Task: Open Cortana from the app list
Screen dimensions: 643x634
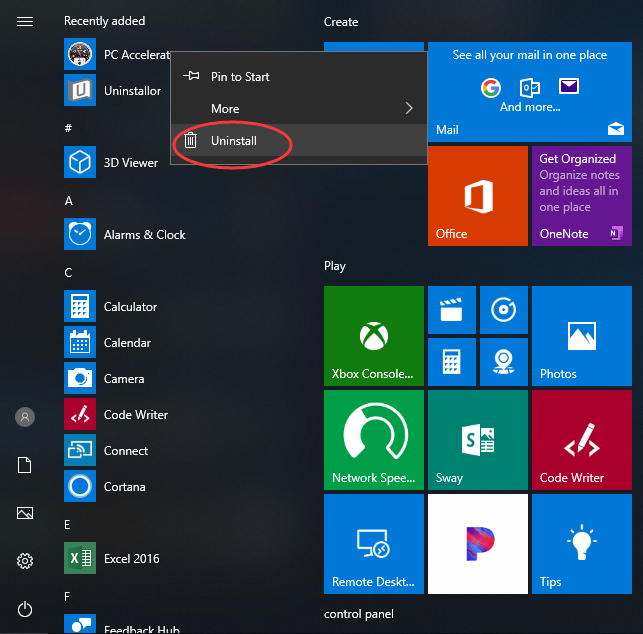Action: (105, 486)
